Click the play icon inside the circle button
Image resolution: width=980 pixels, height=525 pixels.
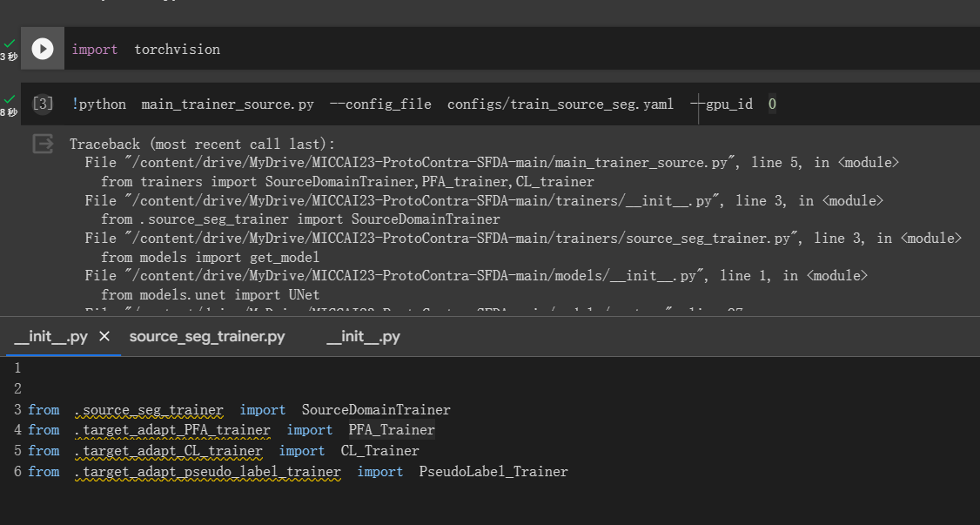[x=42, y=49]
